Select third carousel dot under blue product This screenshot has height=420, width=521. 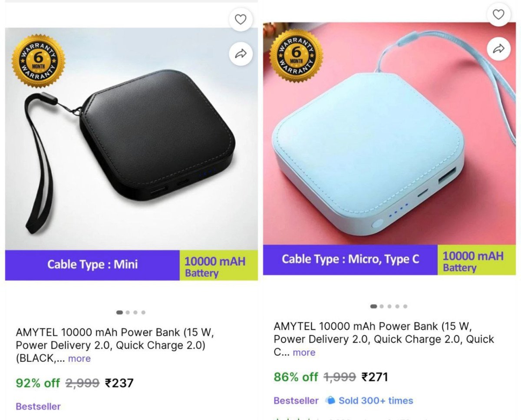point(389,306)
